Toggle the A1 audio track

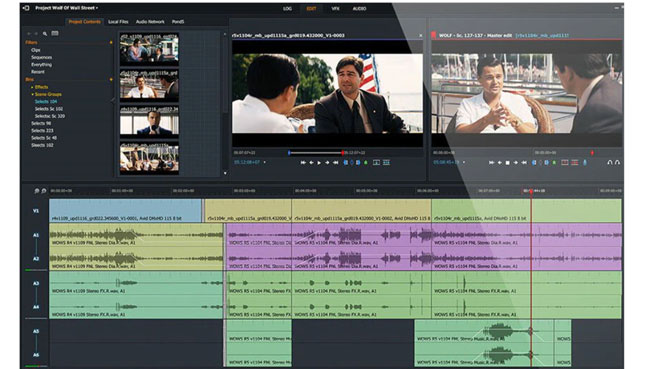pos(36,235)
